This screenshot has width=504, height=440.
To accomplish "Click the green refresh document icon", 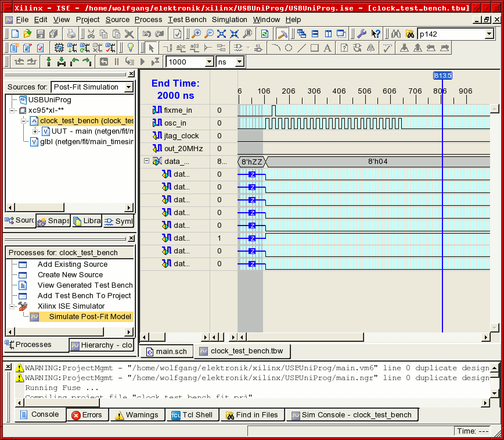I will click(x=265, y=34).
